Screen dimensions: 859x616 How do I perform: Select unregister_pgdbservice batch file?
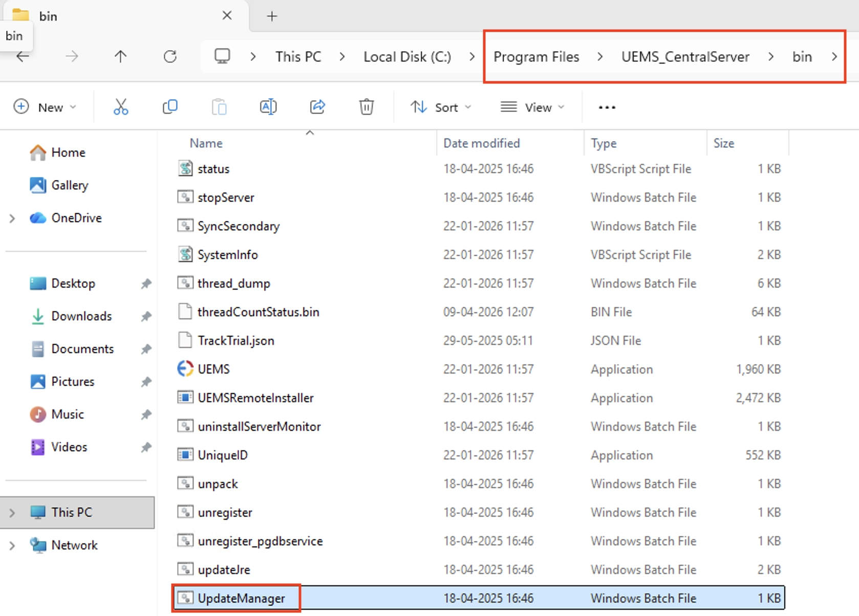click(479, 541)
